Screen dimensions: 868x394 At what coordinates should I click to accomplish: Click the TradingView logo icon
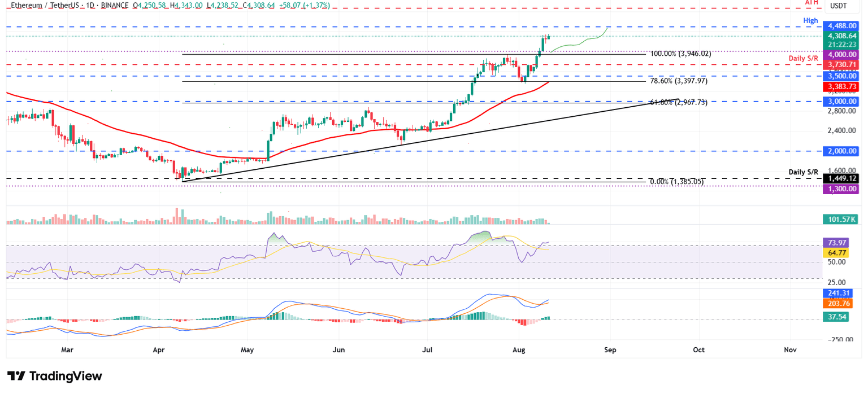[16, 377]
